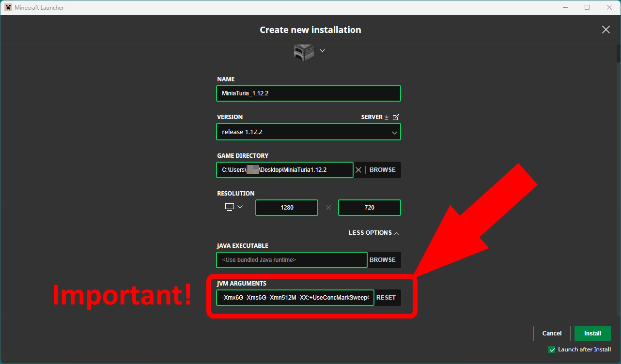621x364 pixels.
Task: Browse for the Java executable
Action: (x=383, y=260)
